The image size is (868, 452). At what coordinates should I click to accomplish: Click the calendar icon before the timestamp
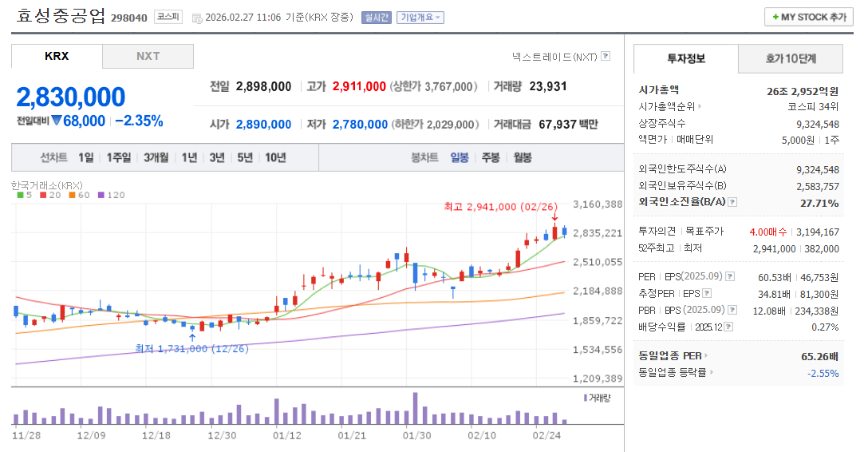[x=197, y=18]
